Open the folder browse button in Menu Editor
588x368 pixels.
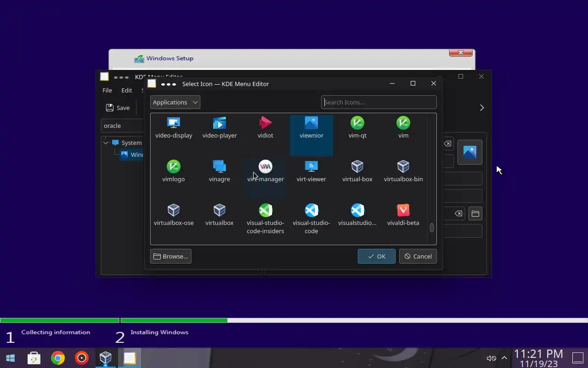pyautogui.click(x=475, y=213)
